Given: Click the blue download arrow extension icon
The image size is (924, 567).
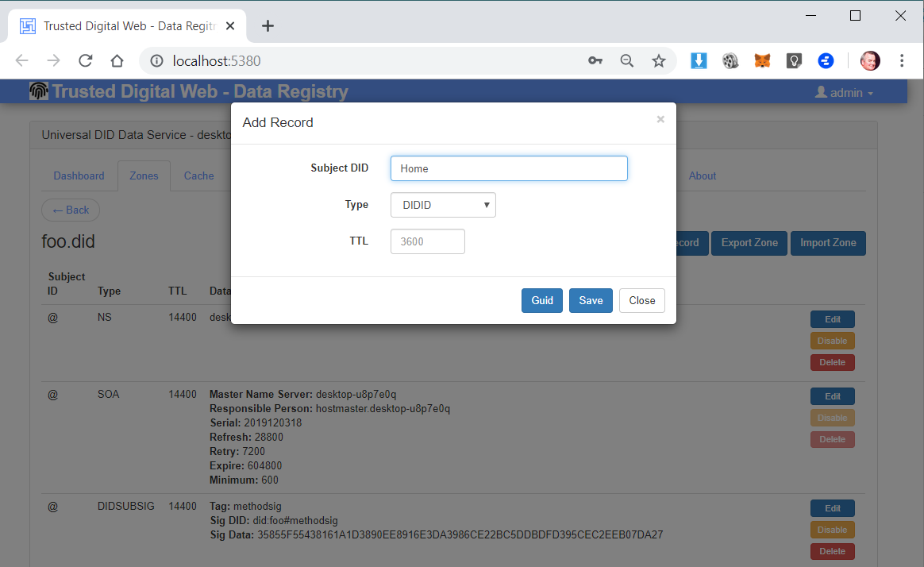Looking at the screenshot, I should coord(699,60).
